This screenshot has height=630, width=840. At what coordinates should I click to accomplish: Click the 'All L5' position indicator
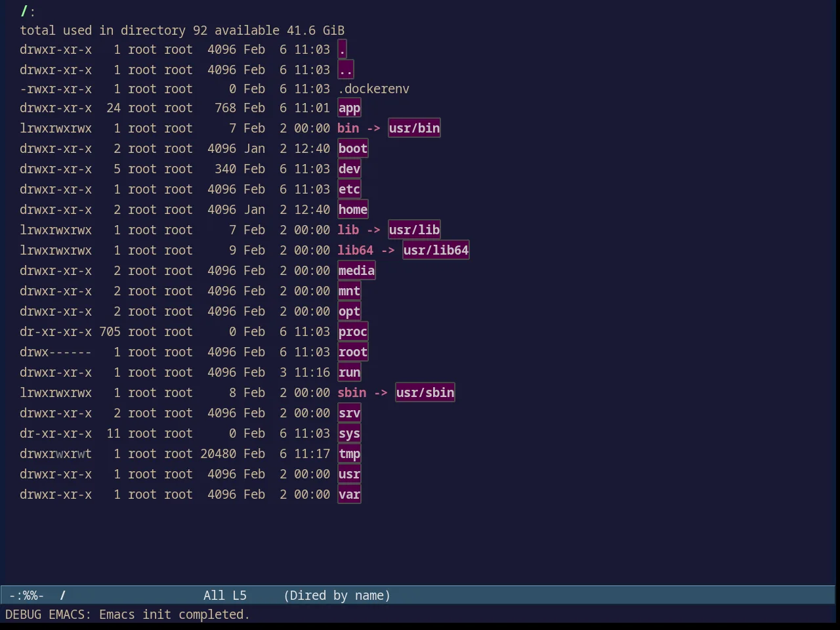click(x=225, y=595)
